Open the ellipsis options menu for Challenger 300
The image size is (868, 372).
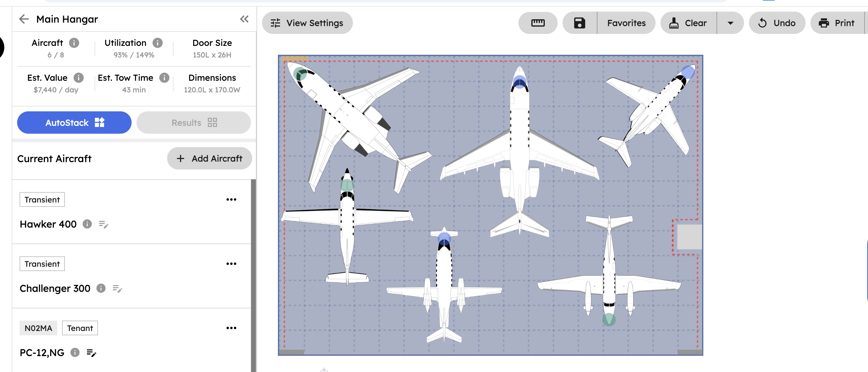(x=231, y=264)
